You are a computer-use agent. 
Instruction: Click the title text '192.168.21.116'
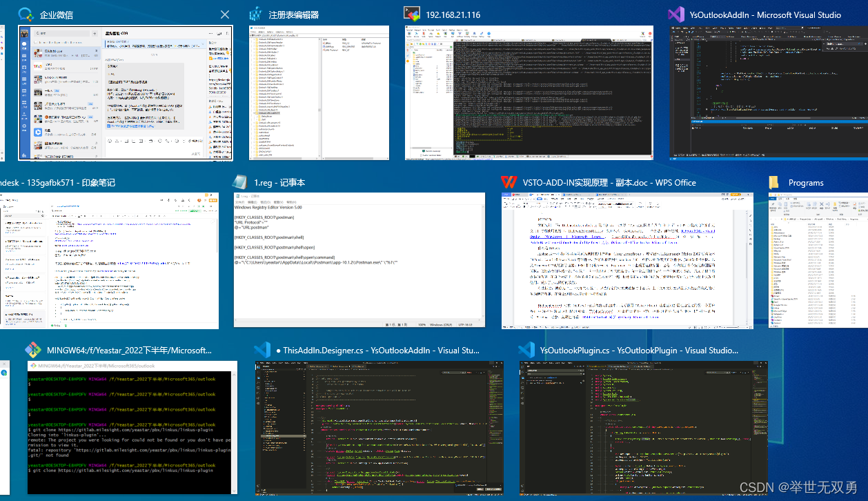coord(453,14)
